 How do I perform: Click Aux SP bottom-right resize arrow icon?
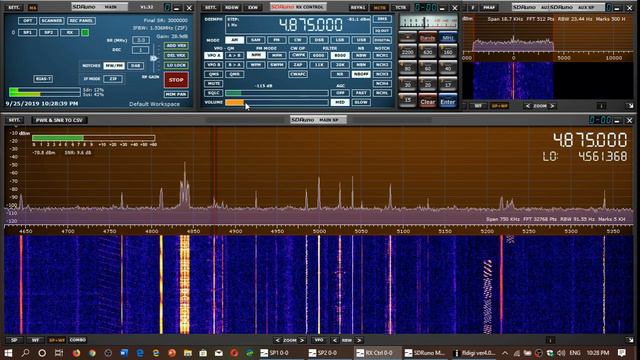pyautogui.click(x=630, y=106)
